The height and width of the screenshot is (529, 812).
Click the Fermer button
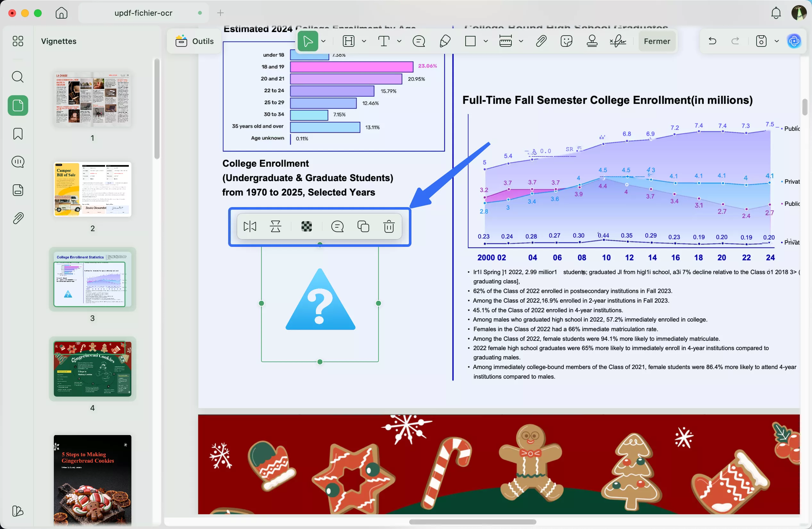[x=657, y=41]
